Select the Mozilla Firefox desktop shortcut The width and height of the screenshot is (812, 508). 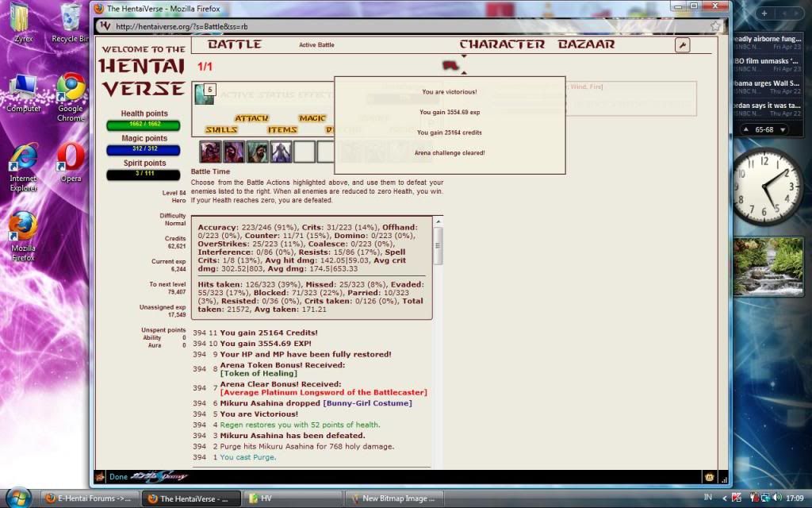(23, 237)
